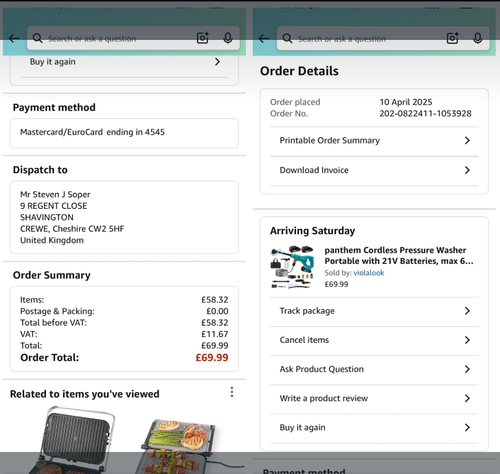The image size is (500, 474).
Task: Tap the search magnifier icon in left screen
Action: coord(38,38)
